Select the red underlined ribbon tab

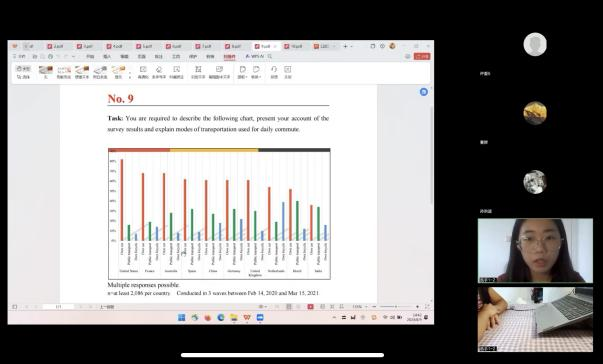pyautogui.click(x=230, y=57)
